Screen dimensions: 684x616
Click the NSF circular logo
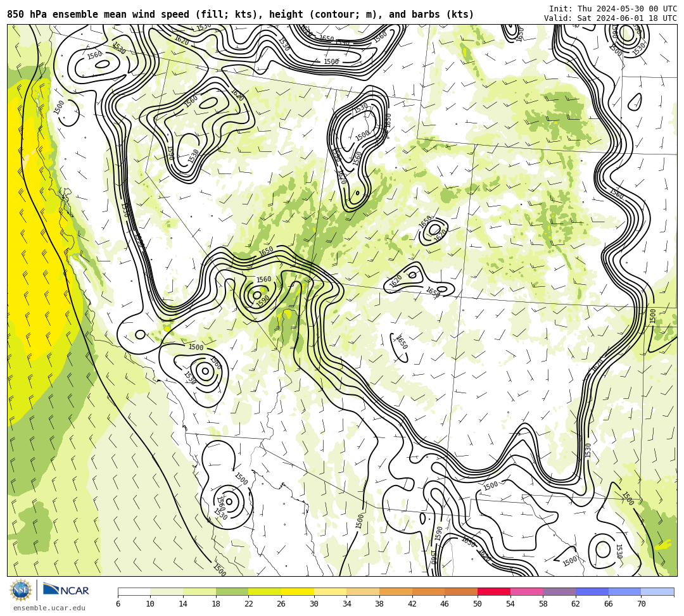coord(20,590)
